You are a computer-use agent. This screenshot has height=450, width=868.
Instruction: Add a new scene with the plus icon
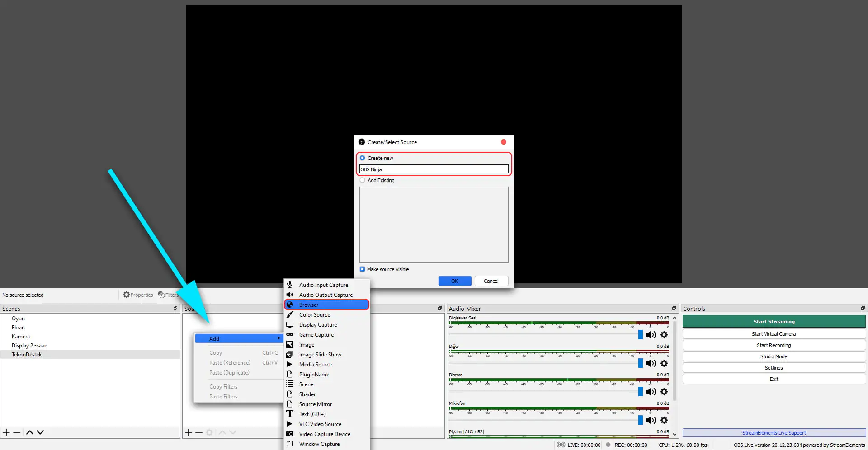coord(6,432)
